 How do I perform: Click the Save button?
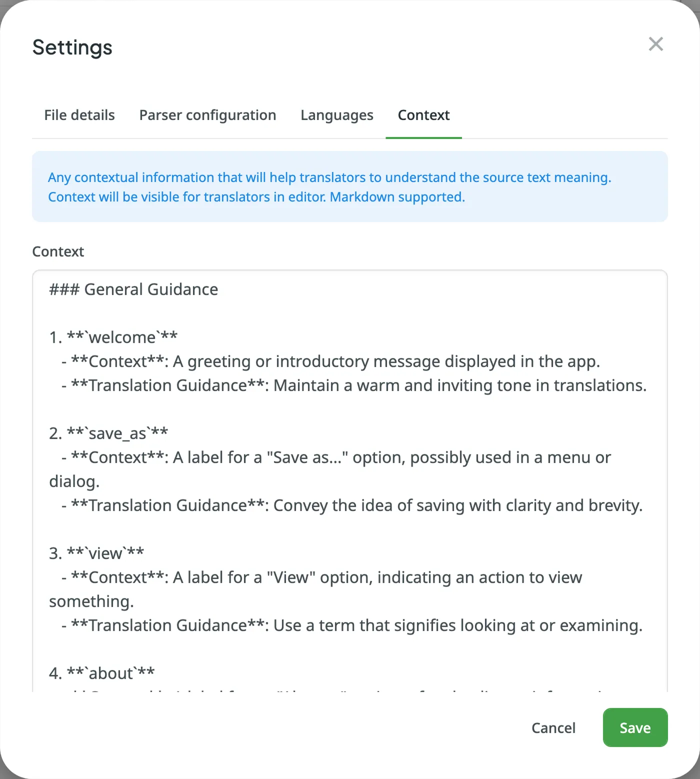[x=634, y=727]
